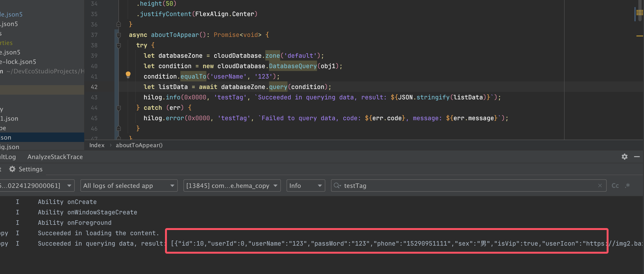Minimize the log tool window
The width and height of the screenshot is (644, 274).
pos(637,157)
